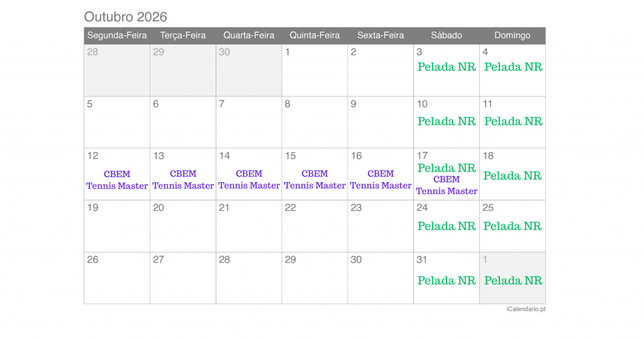Viewport: 644px width, 338px height.
Task: Open Pela da NR event on October 3
Action: coord(447,67)
